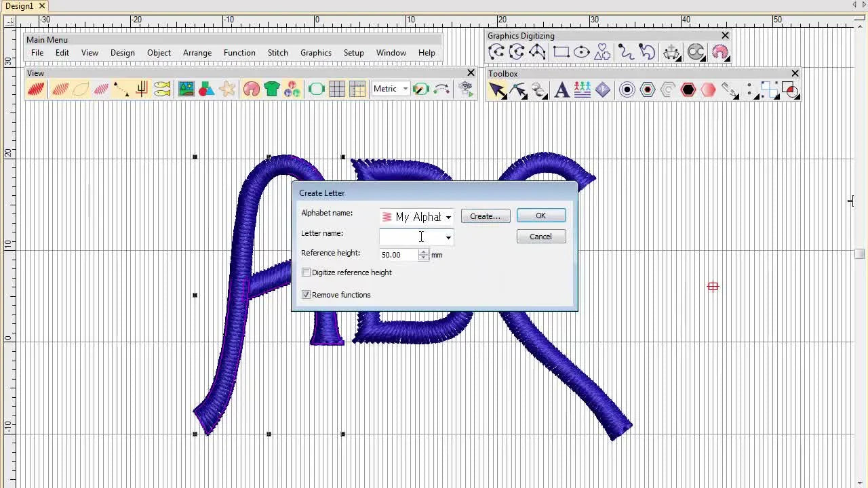Select the Lettering tool in the Toolbox

[x=561, y=89]
